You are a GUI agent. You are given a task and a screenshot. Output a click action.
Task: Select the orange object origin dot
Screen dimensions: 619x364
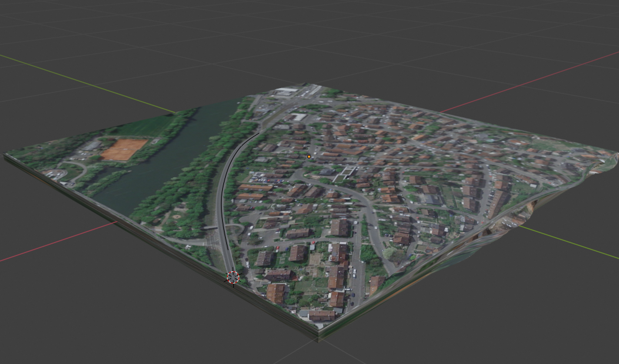pyautogui.click(x=309, y=157)
